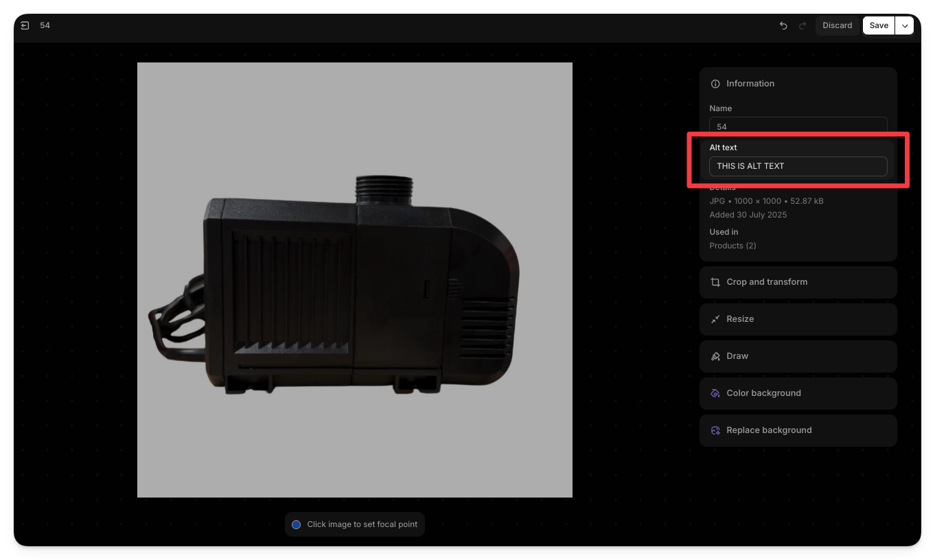Click the Information circle icon

click(x=715, y=84)
